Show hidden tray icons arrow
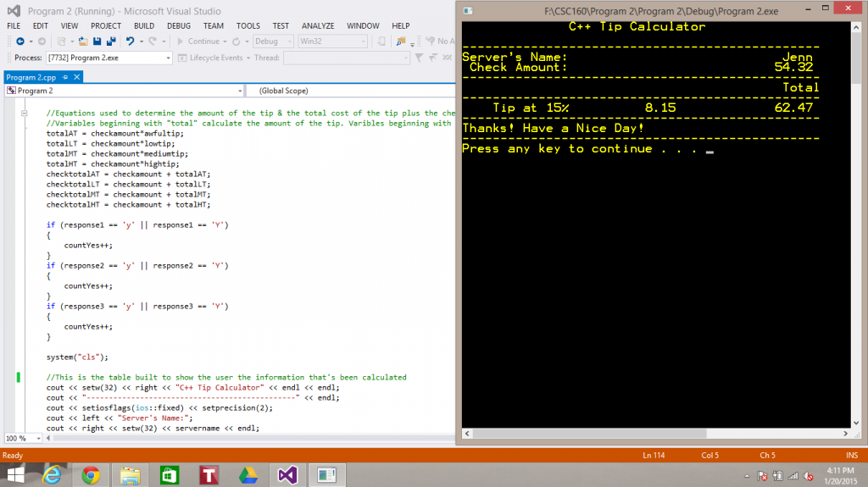The width and height of the screenshot is (868, 487). [747, 476]
